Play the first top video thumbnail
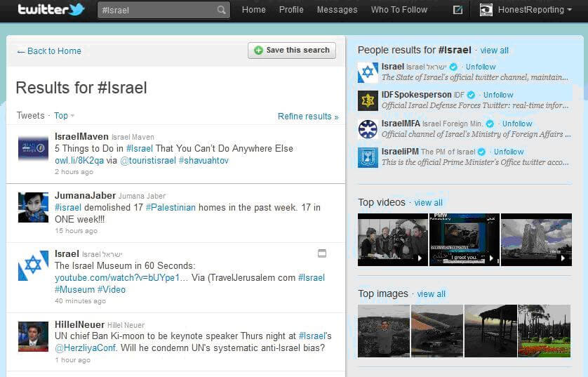 [392, 239]
